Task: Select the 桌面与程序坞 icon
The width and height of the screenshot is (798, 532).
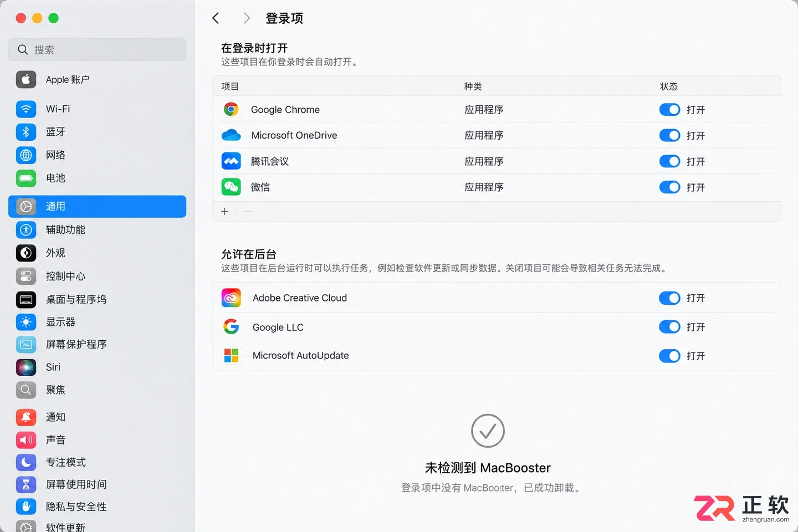Action: [26, 299]
